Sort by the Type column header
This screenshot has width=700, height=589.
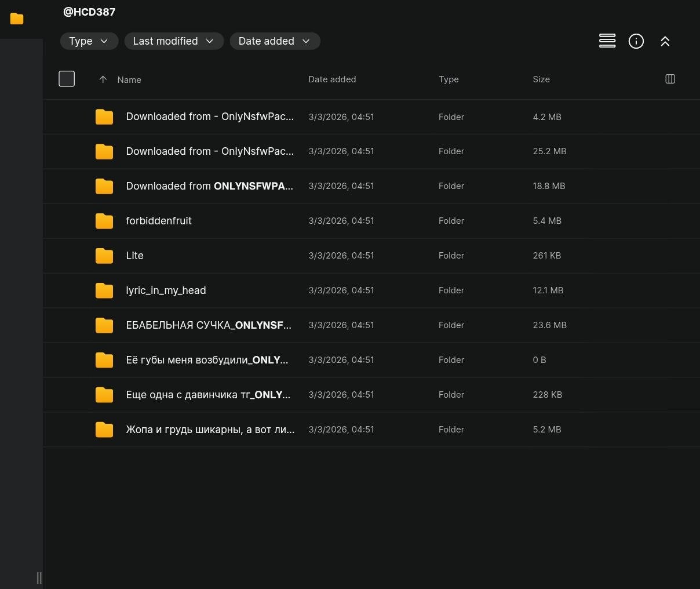pyautogui.click(x=448, y=79)
